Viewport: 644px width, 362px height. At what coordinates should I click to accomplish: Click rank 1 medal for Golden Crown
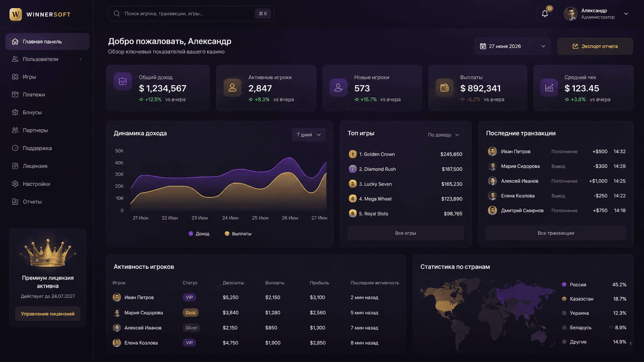(x=352, y=154)
